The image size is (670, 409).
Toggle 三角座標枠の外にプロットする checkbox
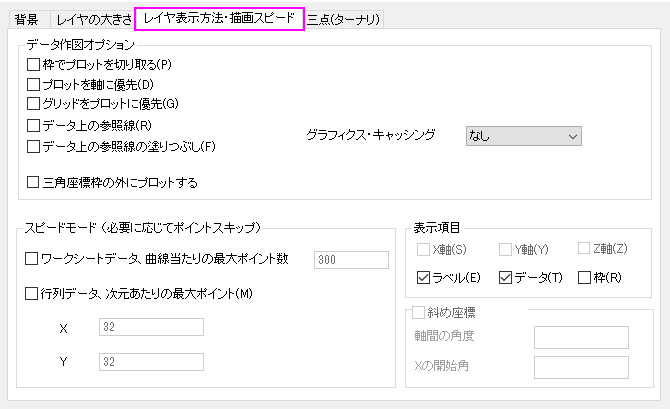[x=33, y=182]
